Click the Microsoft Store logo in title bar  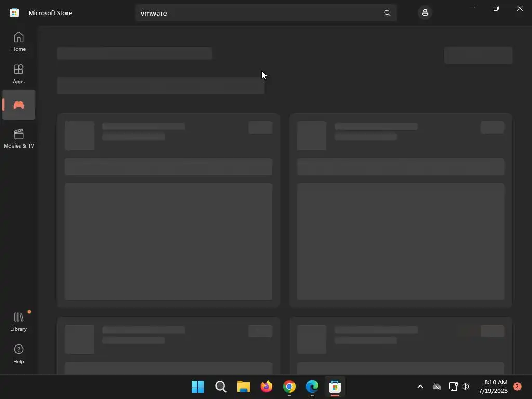(x=14, y=13)
